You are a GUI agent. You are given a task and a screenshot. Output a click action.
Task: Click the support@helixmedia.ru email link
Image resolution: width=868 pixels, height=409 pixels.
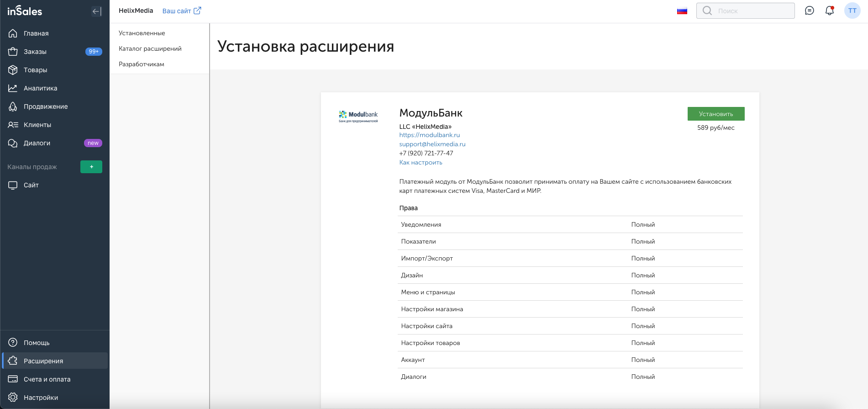tap(432, 144)
